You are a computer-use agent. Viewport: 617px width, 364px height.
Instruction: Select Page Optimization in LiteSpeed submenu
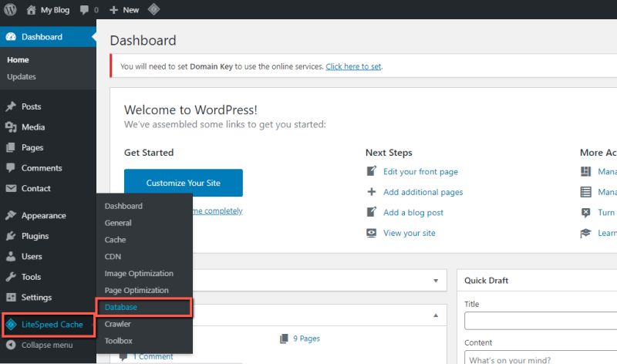[137, 291]
